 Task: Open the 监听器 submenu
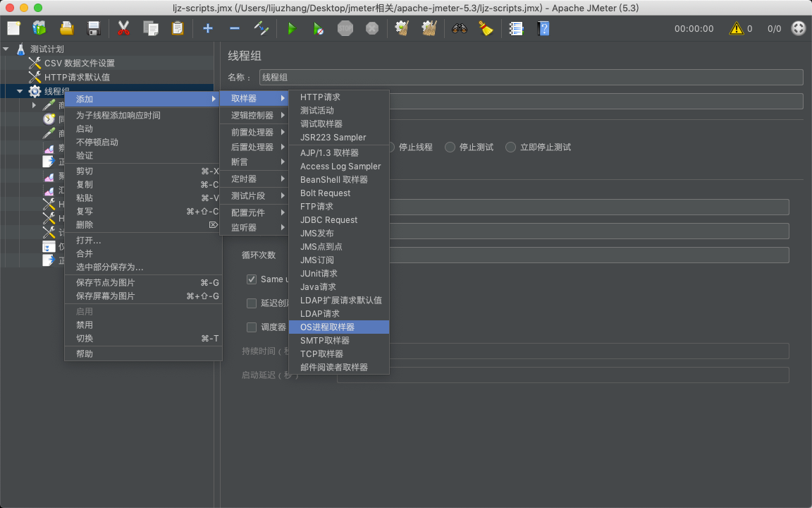(254, 228)
